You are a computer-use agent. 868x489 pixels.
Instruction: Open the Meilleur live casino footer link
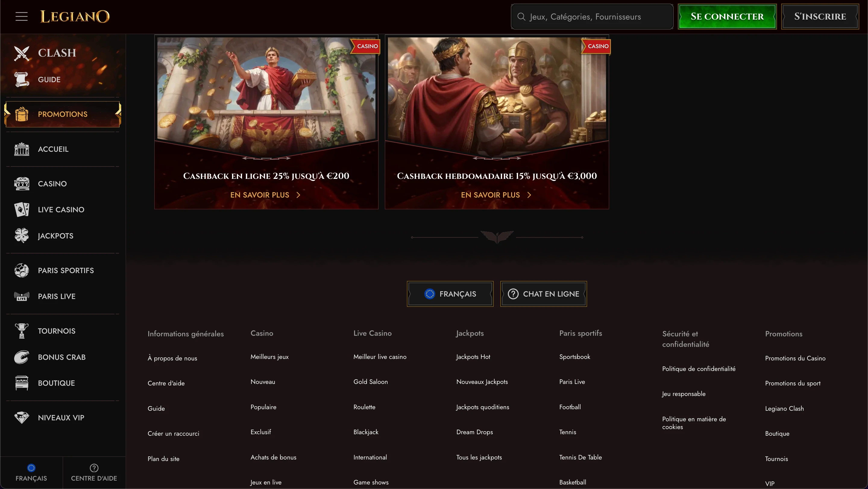click(380, 357)
